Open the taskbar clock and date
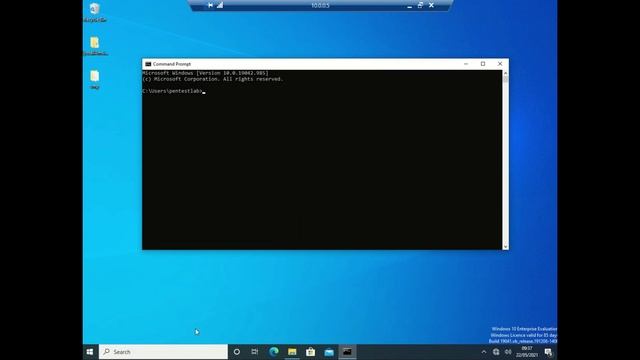This screenshot has height=360, width=640. click(527, 352)
